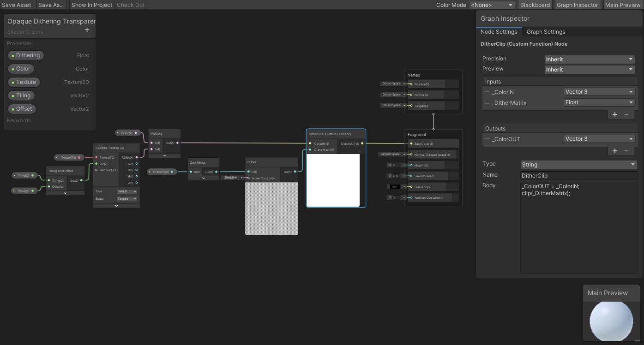Select the Base Color(3) port in the Fragment node
The height and width of the screenshot is (345, 644).
coord(411,143)
